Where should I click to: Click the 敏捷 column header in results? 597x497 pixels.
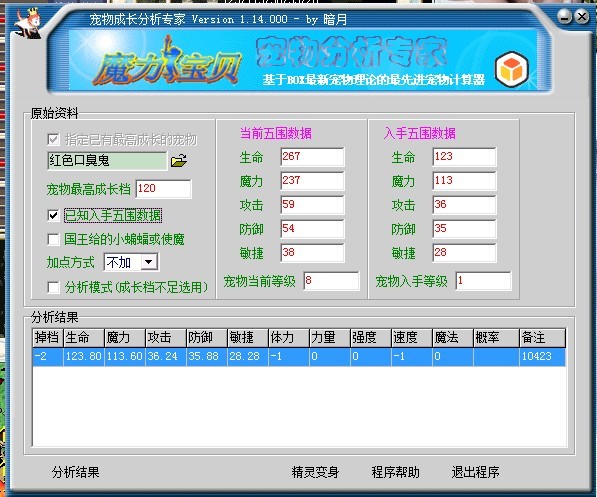(x=248, y=337)
